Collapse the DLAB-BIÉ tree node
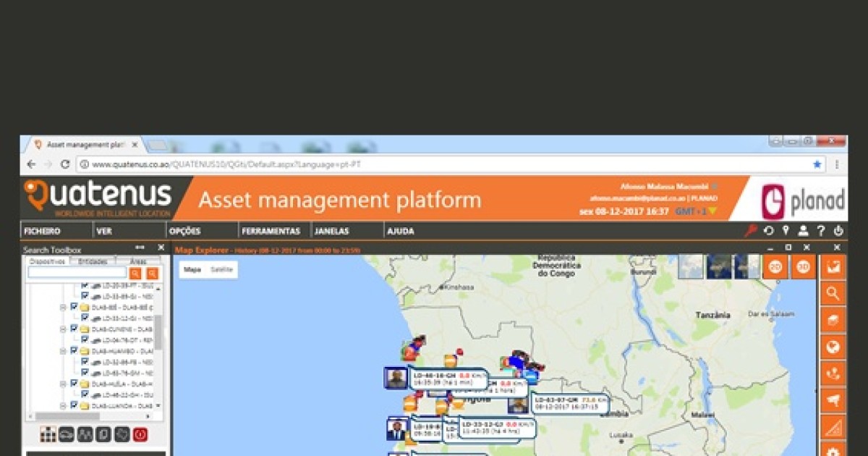Viewport: 868px width, 456px height. pyautogui.click(x=63, y=307)
